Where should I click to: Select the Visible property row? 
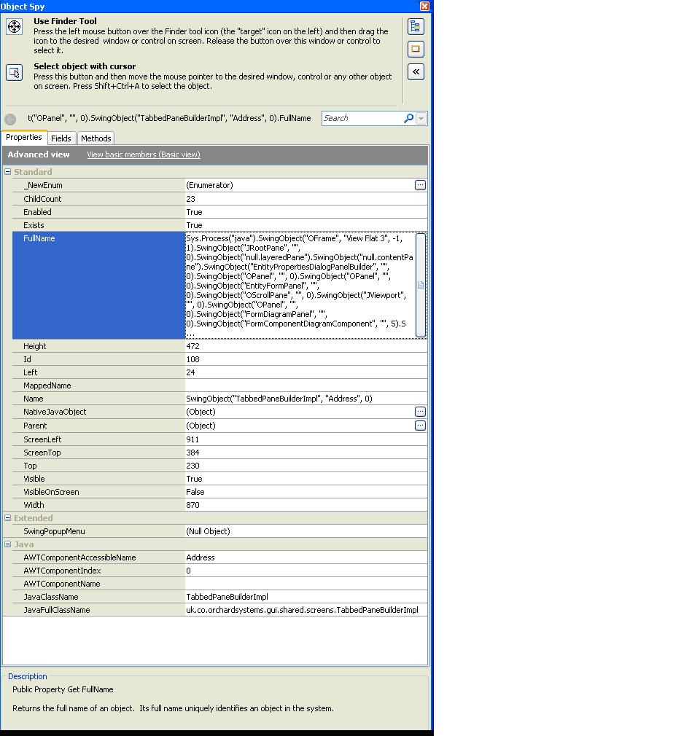[x=220, y=479]
